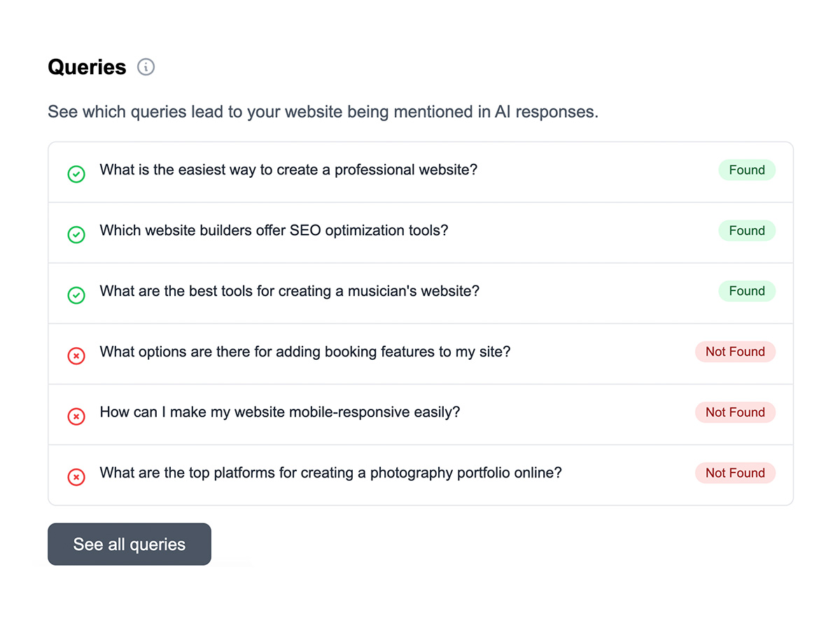The width and height of the screenshot is (840, 630).
Task: Expand the SEO optimization tools query row
Action: coord(274,230)
